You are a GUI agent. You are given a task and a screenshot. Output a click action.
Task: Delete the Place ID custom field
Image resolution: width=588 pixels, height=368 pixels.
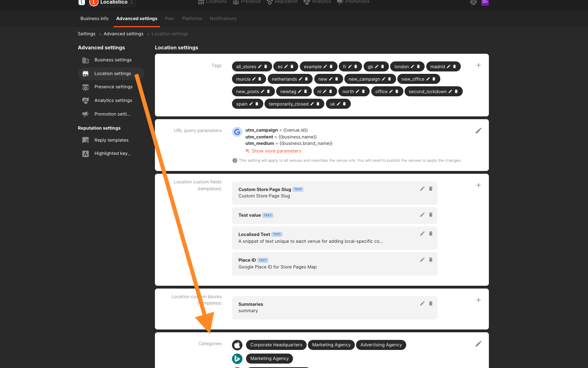click(431, 260)
